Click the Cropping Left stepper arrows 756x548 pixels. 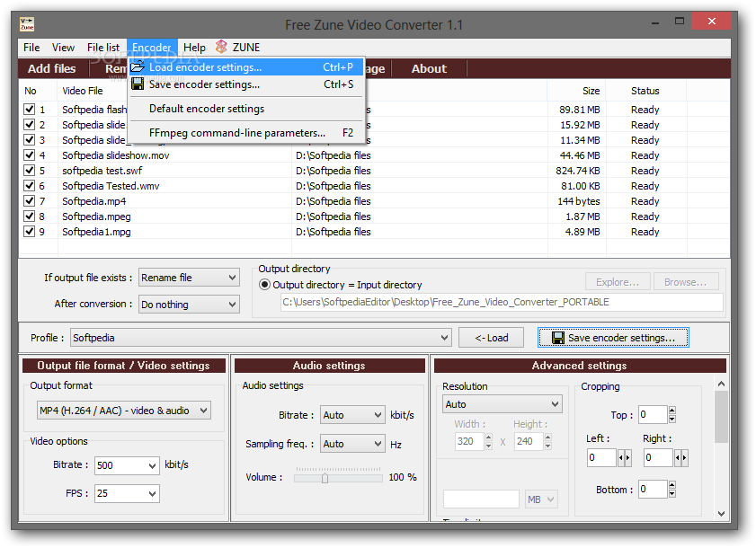point(625,457)
